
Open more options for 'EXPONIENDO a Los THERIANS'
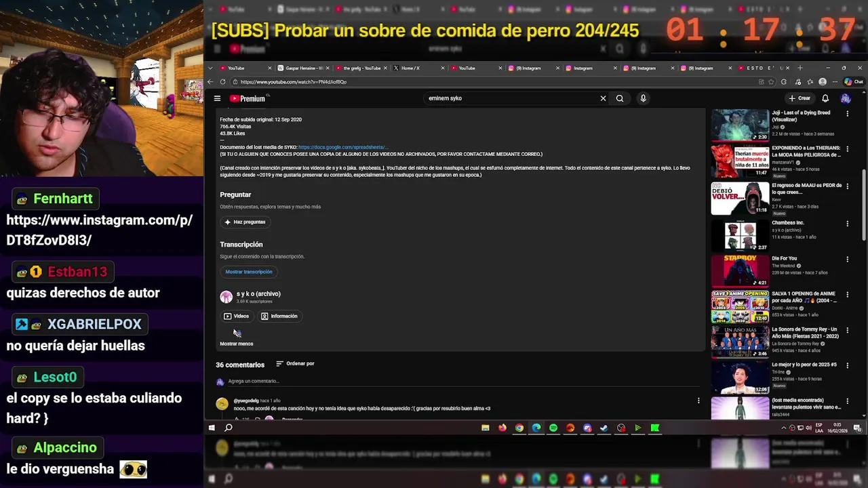pyautogui.click(x=847, y=150)
